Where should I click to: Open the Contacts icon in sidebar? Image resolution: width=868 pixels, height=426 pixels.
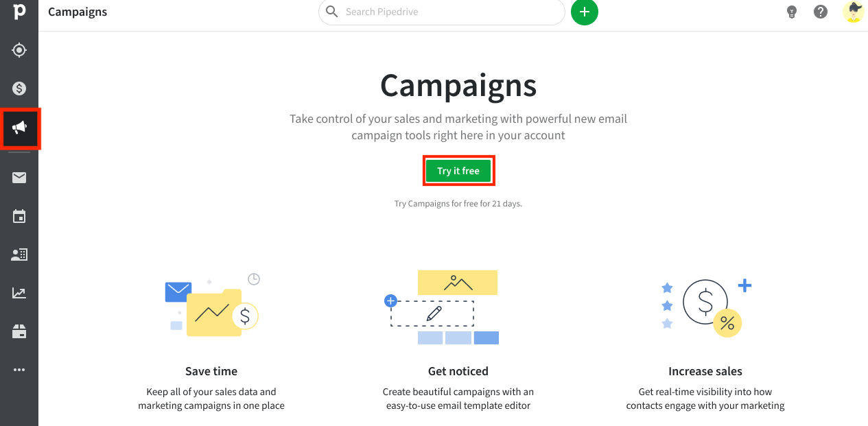[19, 254]
